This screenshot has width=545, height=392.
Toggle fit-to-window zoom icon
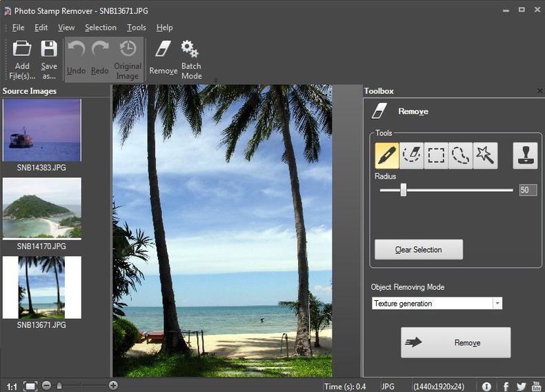30,386
